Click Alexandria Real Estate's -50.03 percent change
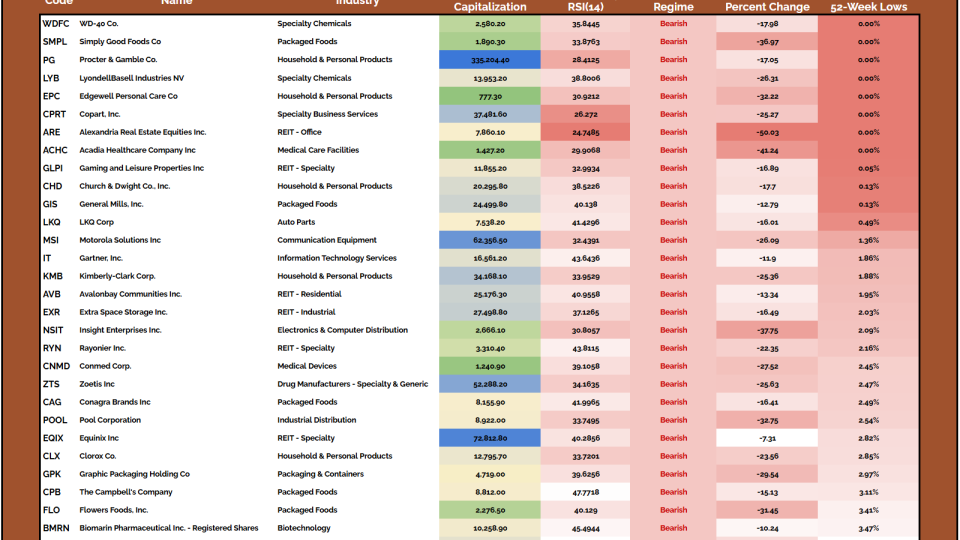The height and width of the screenshot is (540, 960). point(766,132)
